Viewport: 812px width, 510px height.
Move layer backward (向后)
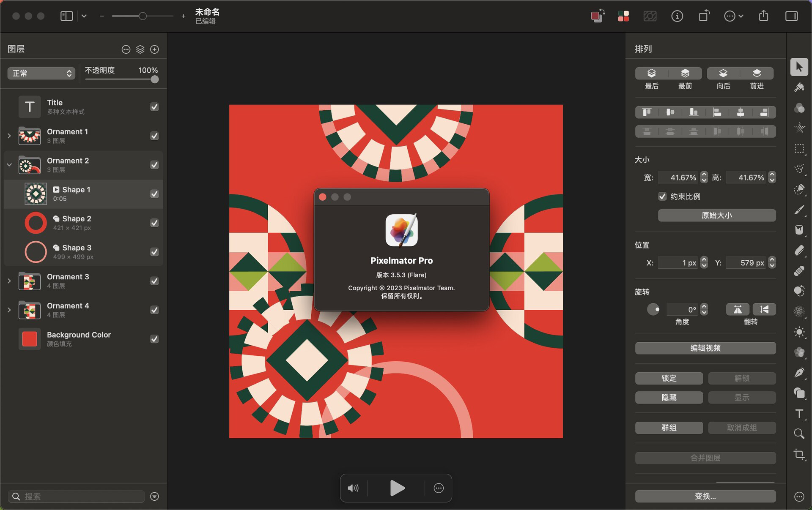coord(723,74)
